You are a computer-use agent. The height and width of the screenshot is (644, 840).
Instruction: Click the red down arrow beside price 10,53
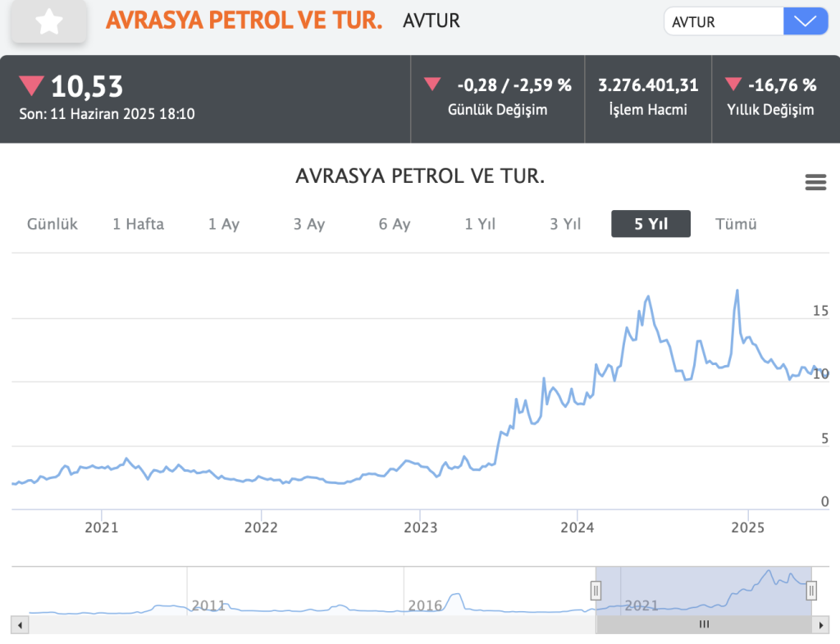[31, 85]
